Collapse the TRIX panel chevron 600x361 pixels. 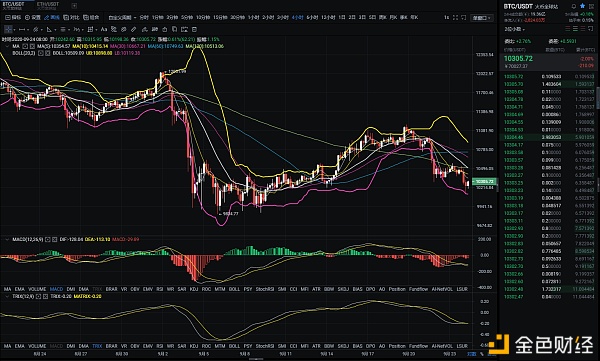(x=7, y=296)
